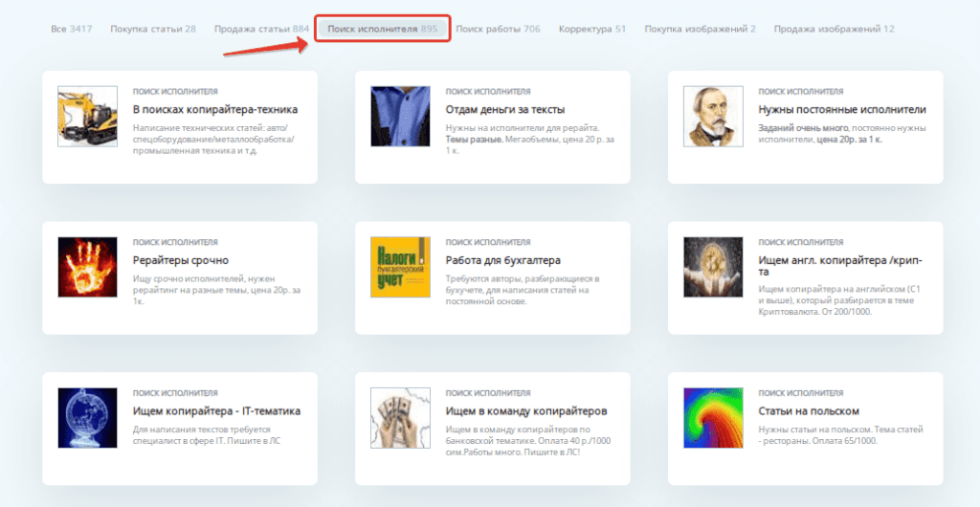Select "Поиск исполнителя" tab
The height and width of the screenshot is (507, 980).
pyautogui.click(x=383, y=29)
